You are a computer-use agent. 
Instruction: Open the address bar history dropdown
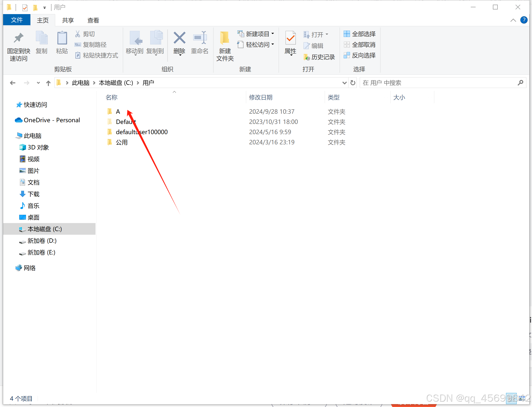[x=344, y=83]
